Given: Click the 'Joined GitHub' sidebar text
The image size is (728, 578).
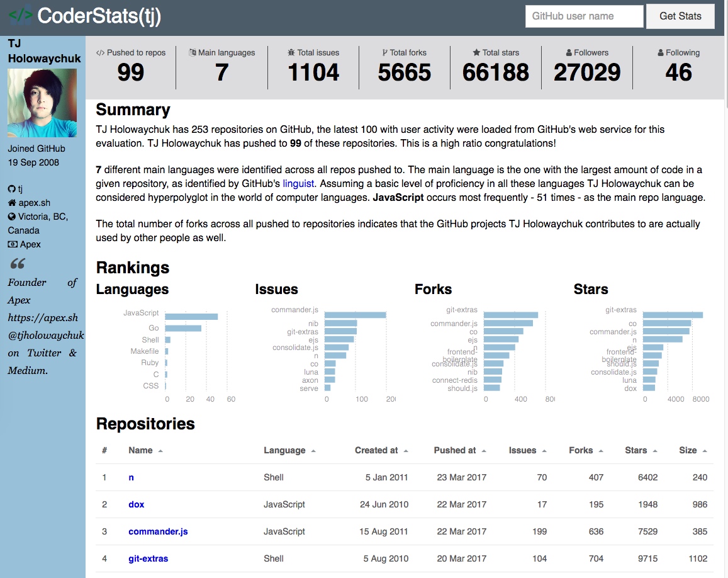Looking at the screenshot, I should click(36, 149).
